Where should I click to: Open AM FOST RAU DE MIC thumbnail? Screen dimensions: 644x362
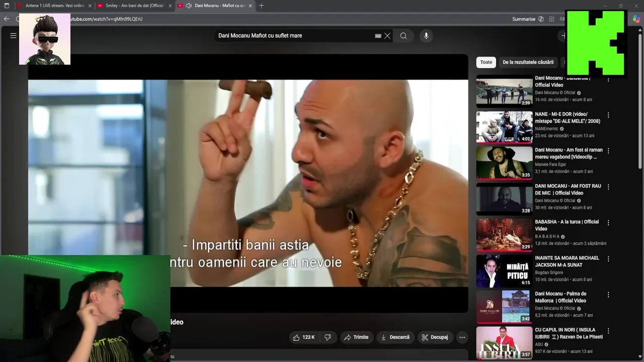point(504,199)
